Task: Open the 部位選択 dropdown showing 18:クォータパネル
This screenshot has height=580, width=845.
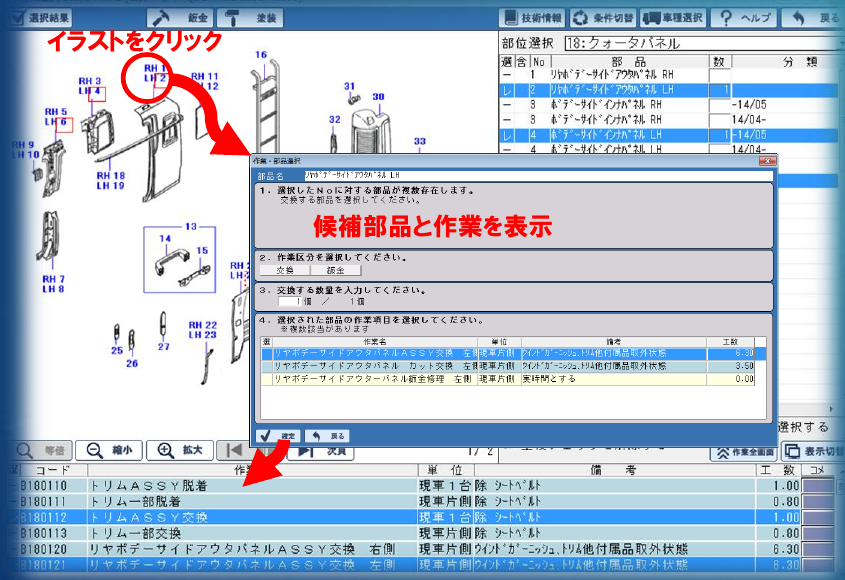Action: click(704, 43)
